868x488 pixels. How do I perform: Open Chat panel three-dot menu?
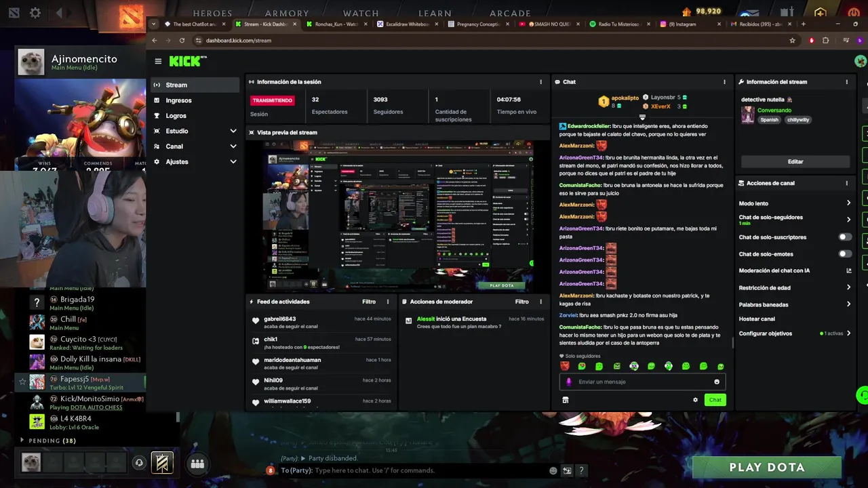[x=724, y=82]
